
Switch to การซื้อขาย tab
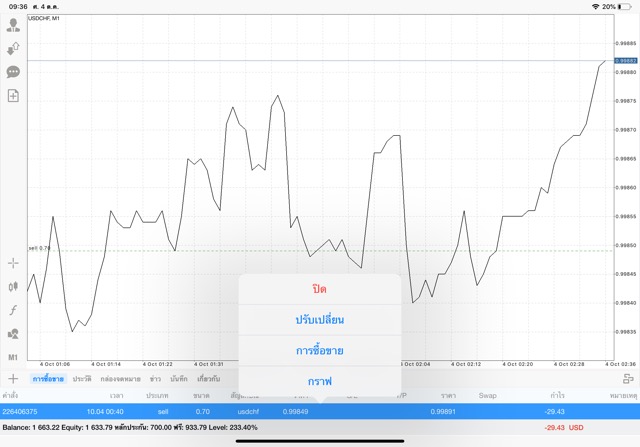[x=48, y=379]
